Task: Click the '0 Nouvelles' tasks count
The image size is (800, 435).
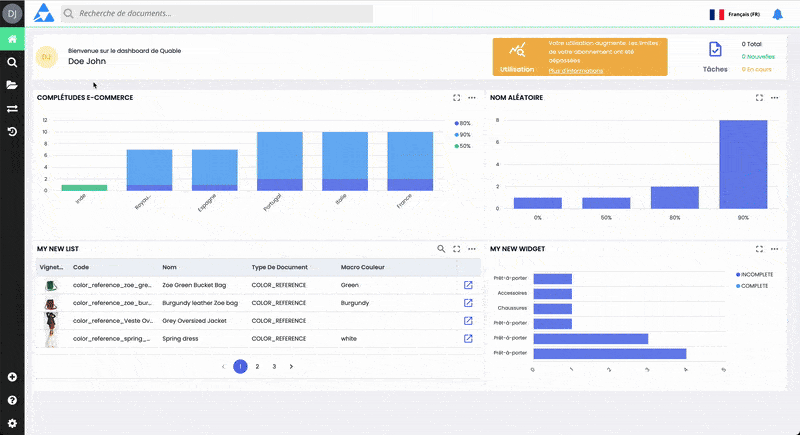Action: [758, 57]
